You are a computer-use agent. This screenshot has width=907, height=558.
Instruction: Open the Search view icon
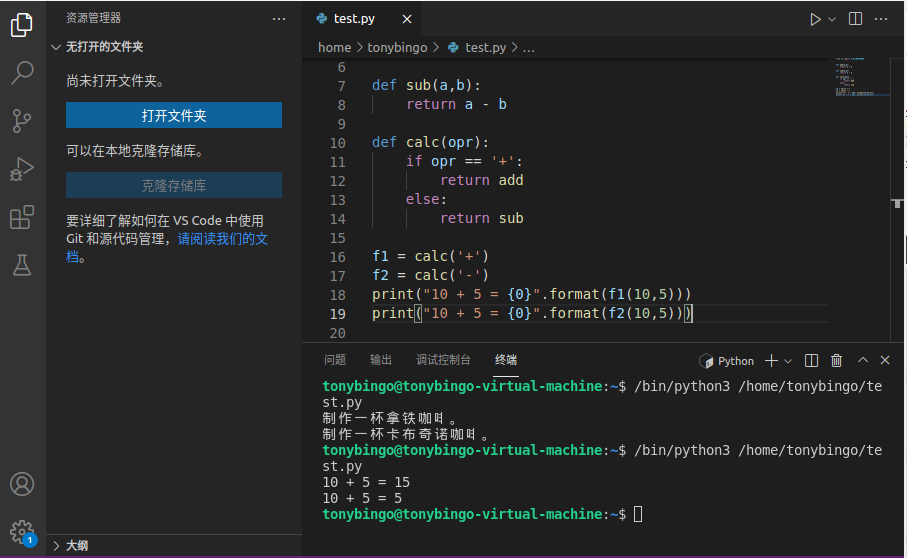22,73
